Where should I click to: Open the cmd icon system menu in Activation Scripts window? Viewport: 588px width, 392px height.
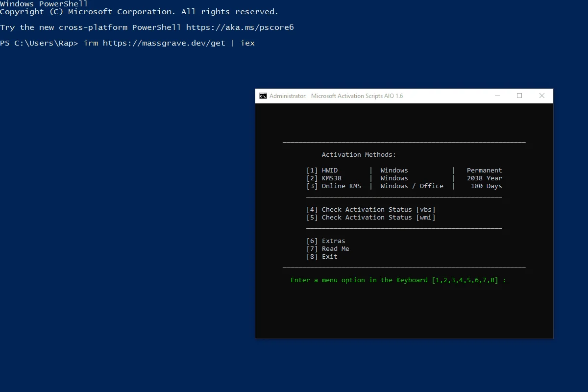[263, 96]
